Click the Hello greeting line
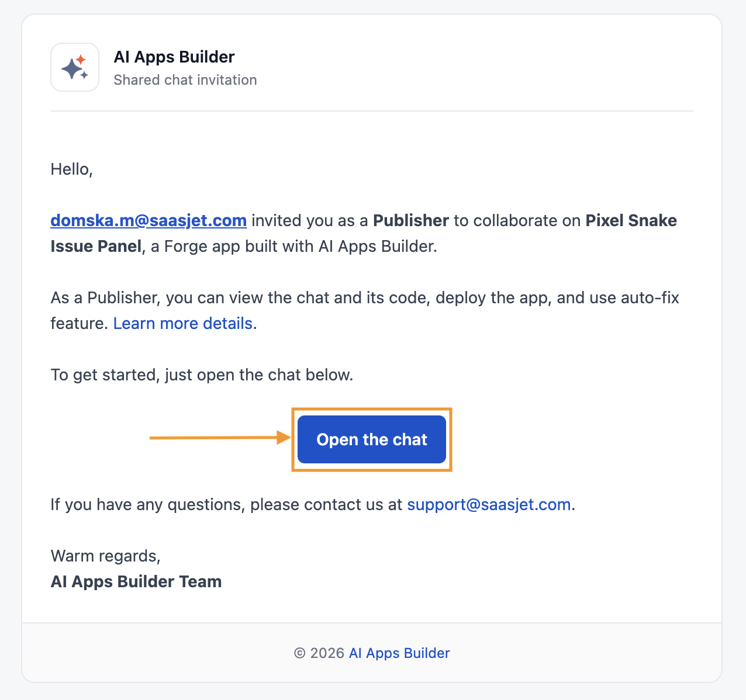746x700 pixels. coord(72,169)
